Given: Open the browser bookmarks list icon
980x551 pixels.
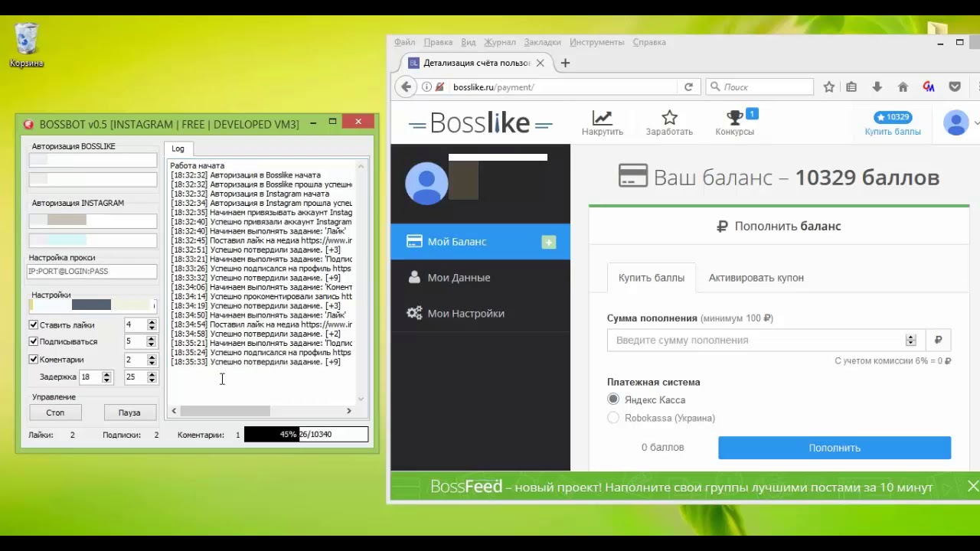Looking at the screenshot, I should [x=851, y=87].
